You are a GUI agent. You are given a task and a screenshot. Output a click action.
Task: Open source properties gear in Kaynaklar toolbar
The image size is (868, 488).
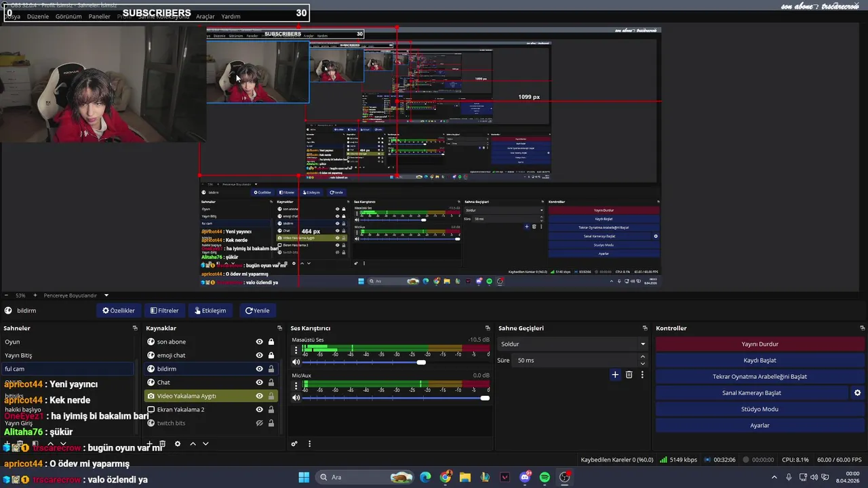point(178,444)
